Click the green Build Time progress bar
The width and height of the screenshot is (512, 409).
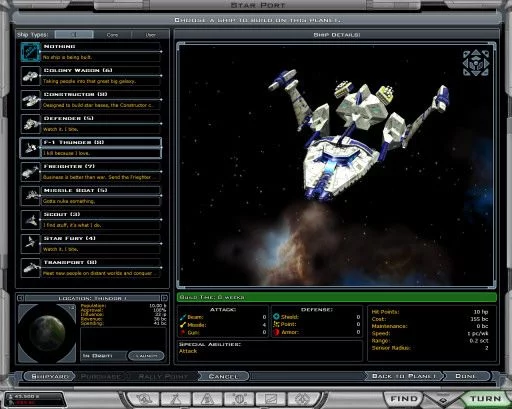(337, 297)
